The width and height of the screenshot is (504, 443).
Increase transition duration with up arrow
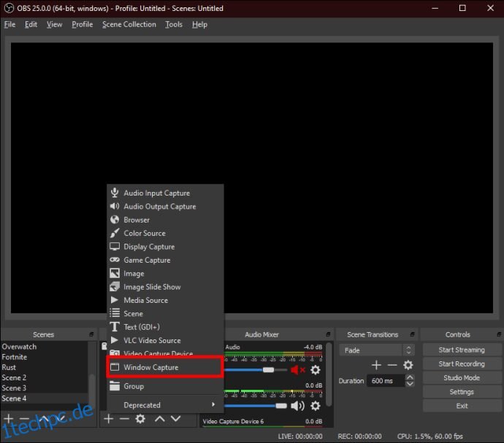410,378
